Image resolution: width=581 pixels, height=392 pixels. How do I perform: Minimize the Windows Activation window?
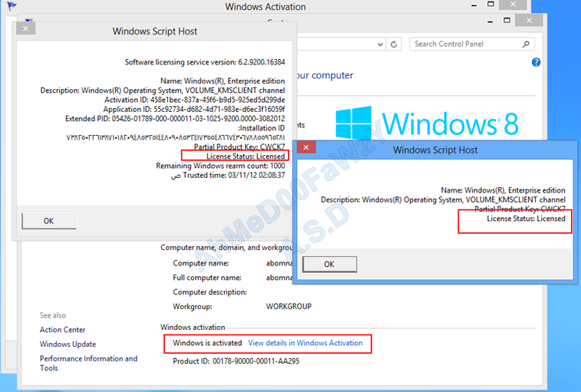click(474, 5)
